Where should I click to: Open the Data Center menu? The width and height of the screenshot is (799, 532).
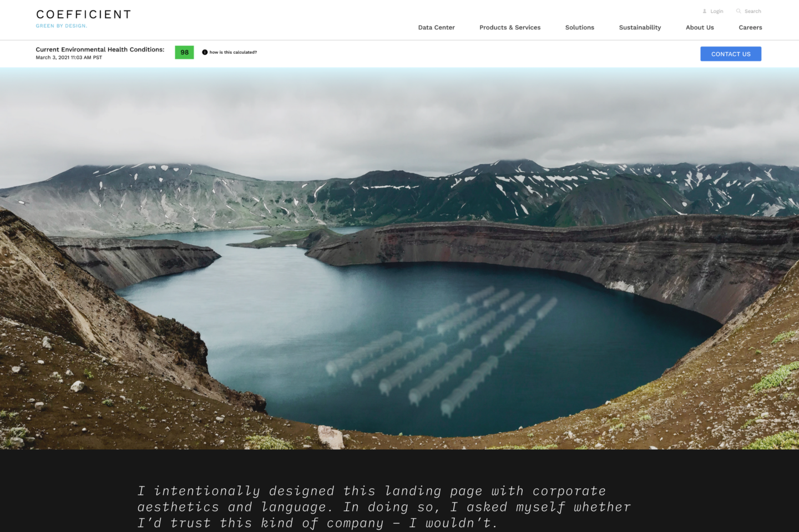tap(436, 27)
